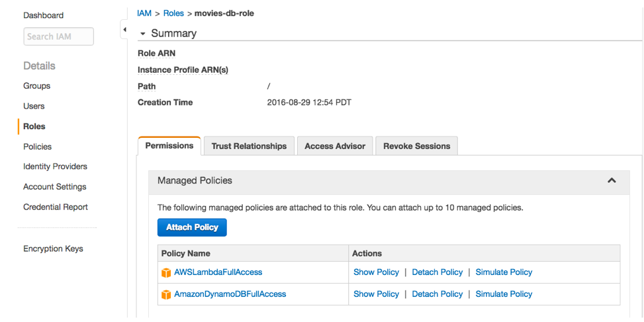Detach Policy for AmazonDynamoDBFullAccess
The image size is (644, 322).
pyautogui.click(x=437, y=294)
